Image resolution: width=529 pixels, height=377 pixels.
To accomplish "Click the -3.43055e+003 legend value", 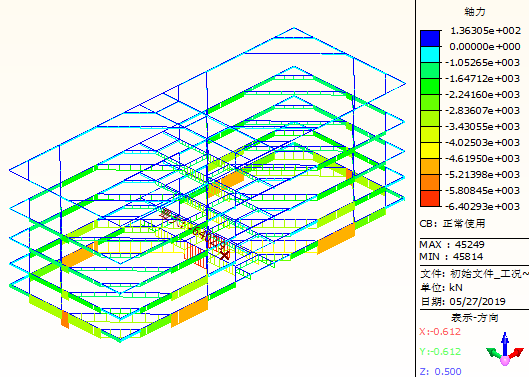I will pos(483,127).
